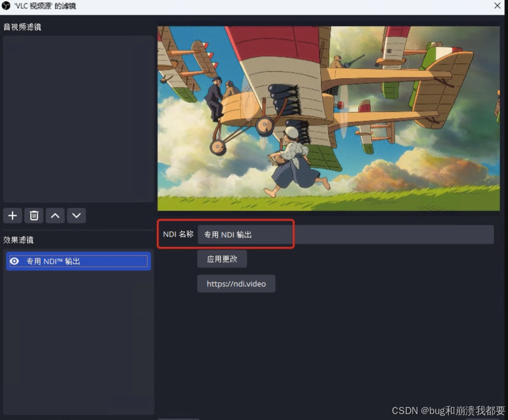This screenshot has width=508, height=420.
Task: Click the OBS logo in title bar
Action: point(6,5)
